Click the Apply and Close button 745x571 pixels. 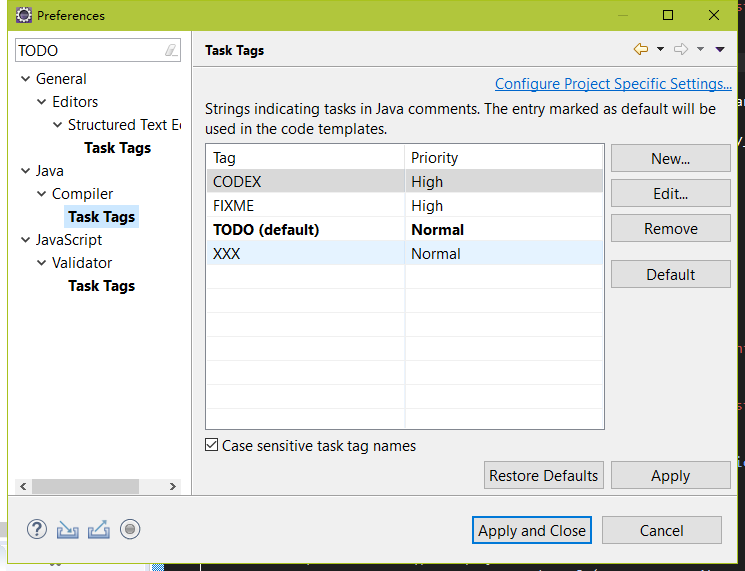pyautogui.click(x=532, y=530)
